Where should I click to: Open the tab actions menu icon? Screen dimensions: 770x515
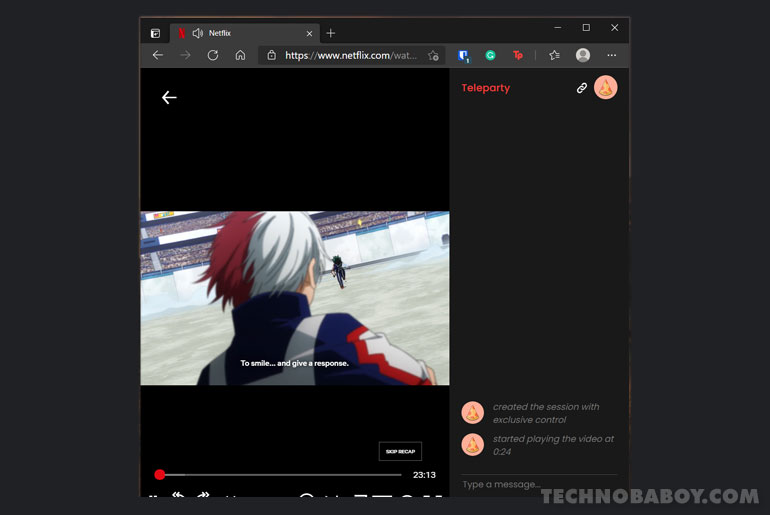[155, 33]
